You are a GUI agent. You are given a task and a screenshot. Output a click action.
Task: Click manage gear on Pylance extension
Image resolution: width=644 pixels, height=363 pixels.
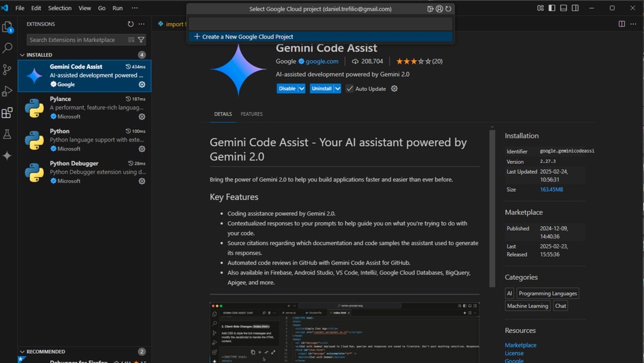142,117
